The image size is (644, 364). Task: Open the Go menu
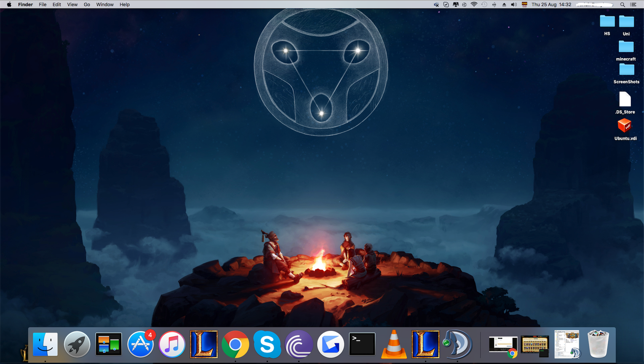pyautogui.click(x=87, y=5)
